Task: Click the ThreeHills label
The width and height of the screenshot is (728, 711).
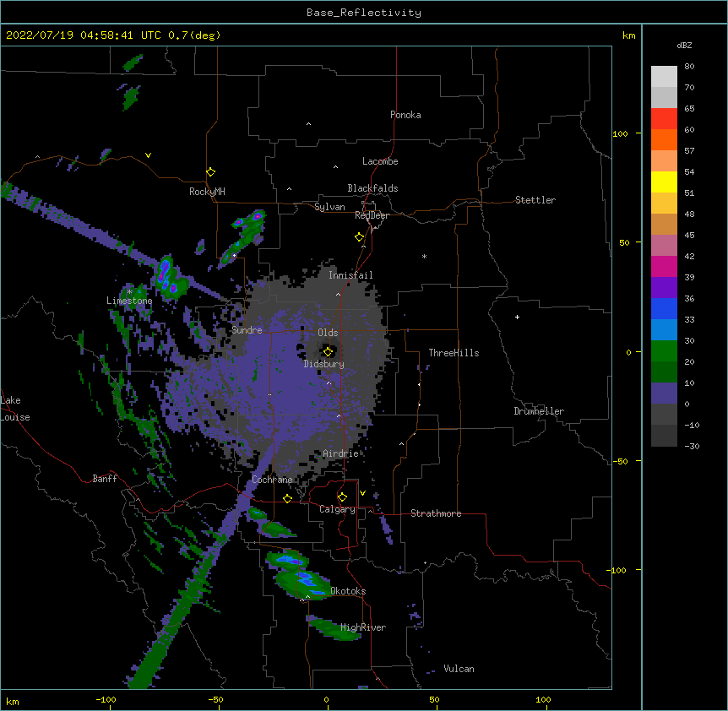Action: (x=454, y=353)
